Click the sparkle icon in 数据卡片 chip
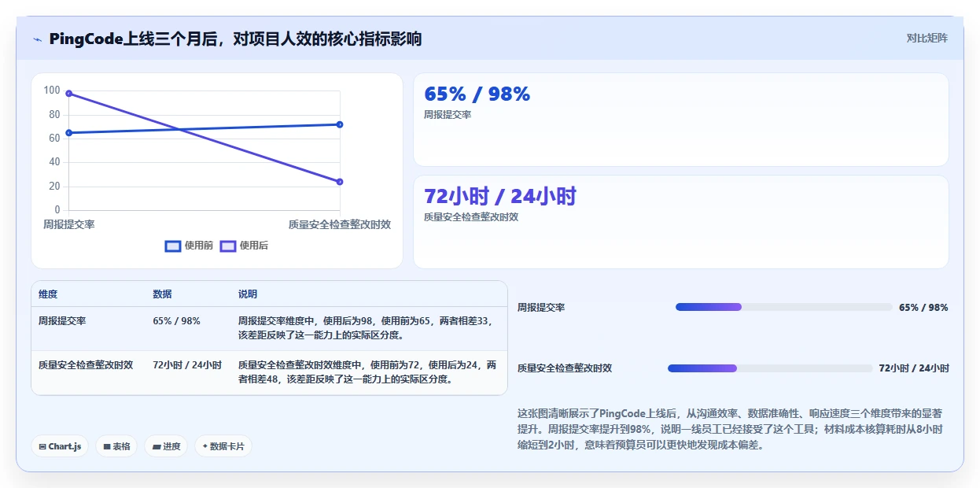This screenshot has height=488, width=980. coord(205,446)
